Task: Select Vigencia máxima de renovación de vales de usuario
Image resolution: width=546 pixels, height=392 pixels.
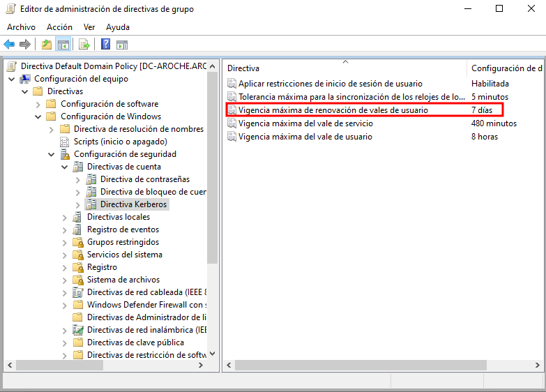Action: pos(333,110)
